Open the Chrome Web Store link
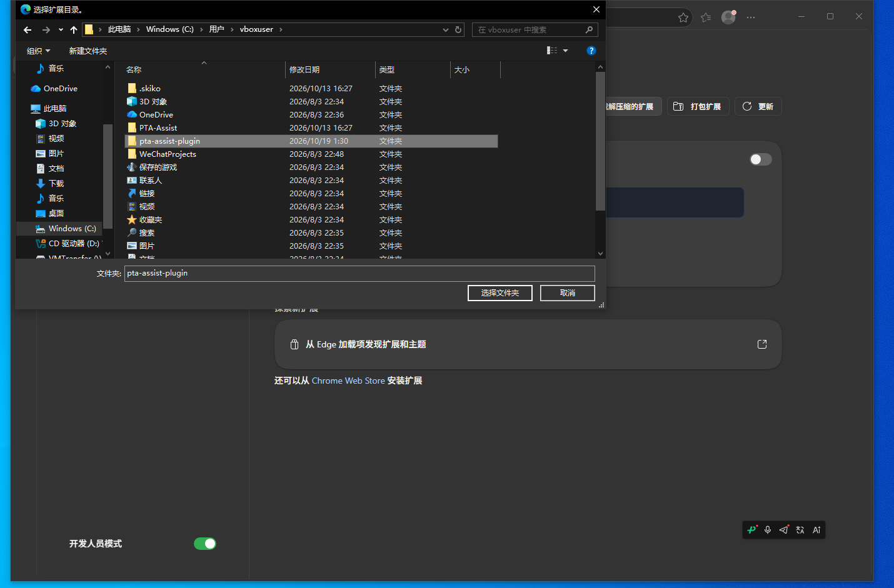894x588 pixels. click(348, 381)
